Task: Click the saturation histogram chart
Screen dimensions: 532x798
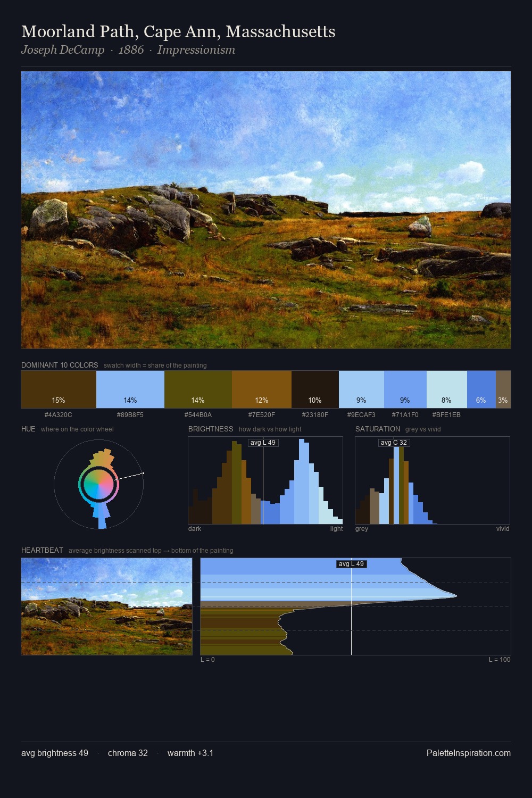Action: pos(433,480)
